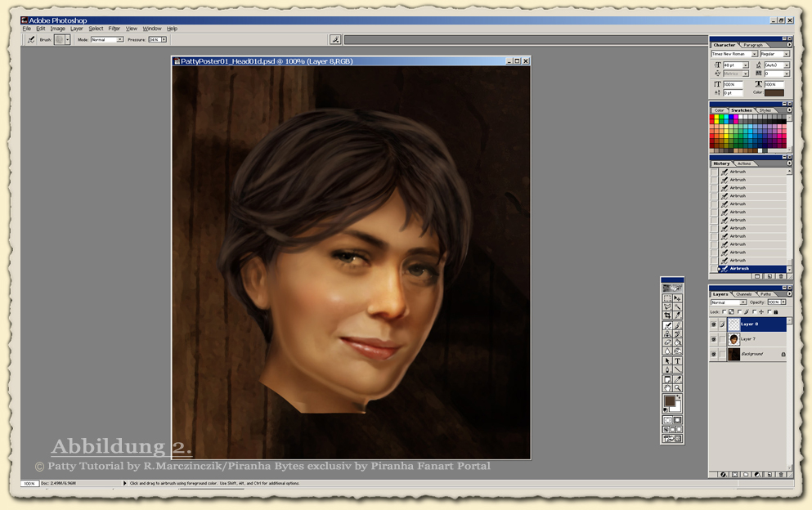Hide Layer 8 with its eye icon
The width and height of the screenshot is (812, 510).
(x=714, y=324)
